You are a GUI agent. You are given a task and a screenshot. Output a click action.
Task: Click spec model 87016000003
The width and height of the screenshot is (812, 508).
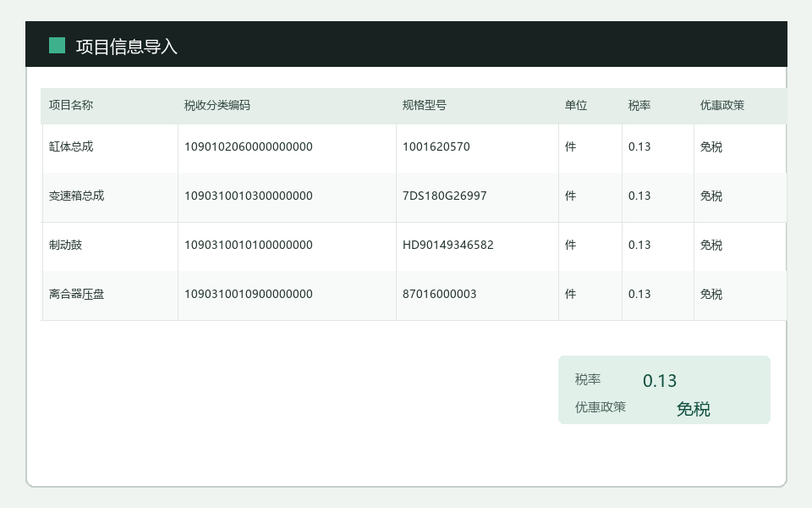tap(439, 294)
